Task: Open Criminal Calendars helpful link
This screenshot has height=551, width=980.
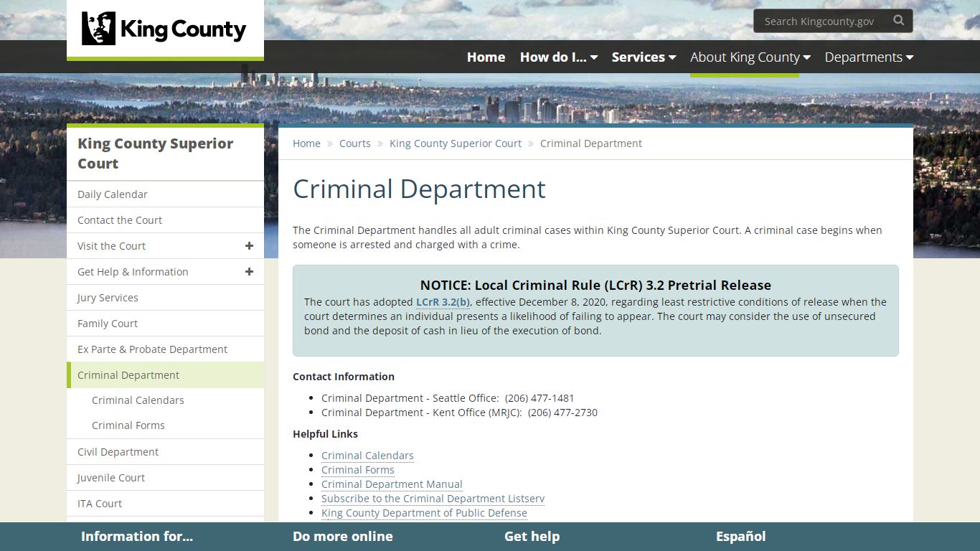Action: pos(367,456)
